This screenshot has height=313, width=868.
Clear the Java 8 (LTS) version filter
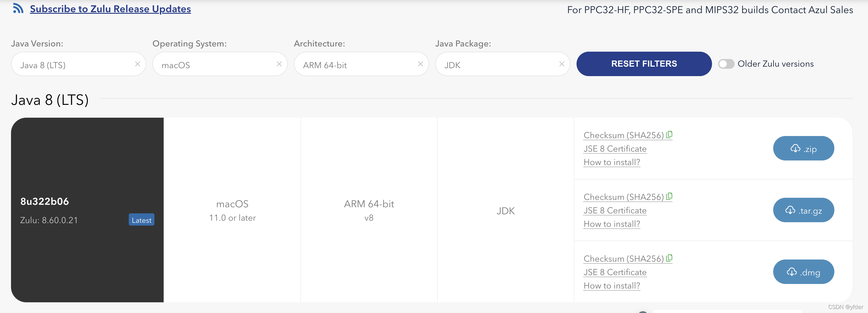(137, 64)
